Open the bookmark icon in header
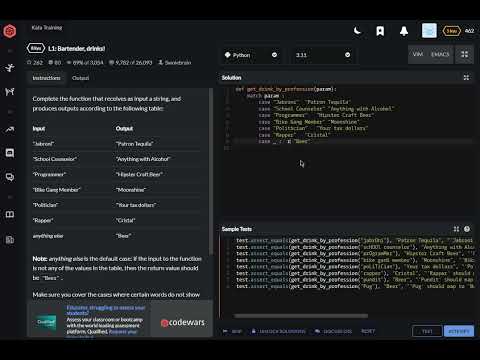The width and height of the screenshot is (480, 360). [x=380, y=31]
